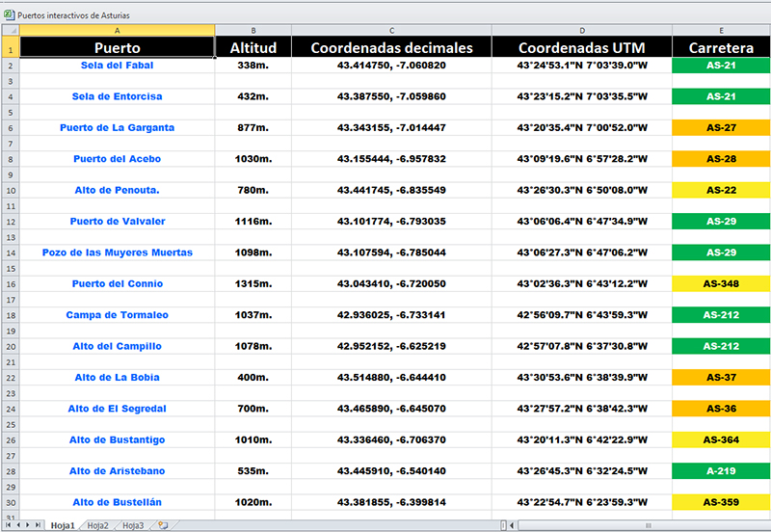This screenshot has height=532, width=771.
Task: Open the Alto de Aristebano link
Action: 117,471
